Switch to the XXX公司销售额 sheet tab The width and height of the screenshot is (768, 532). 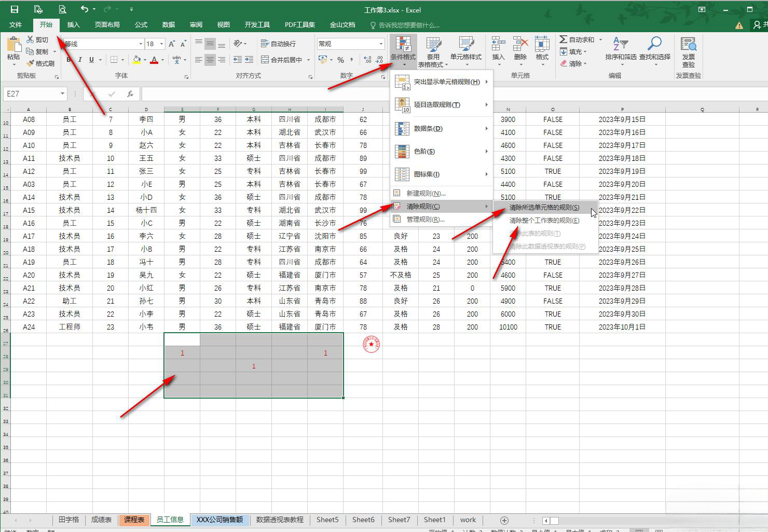pyautogui.click(x=220, y=520)
